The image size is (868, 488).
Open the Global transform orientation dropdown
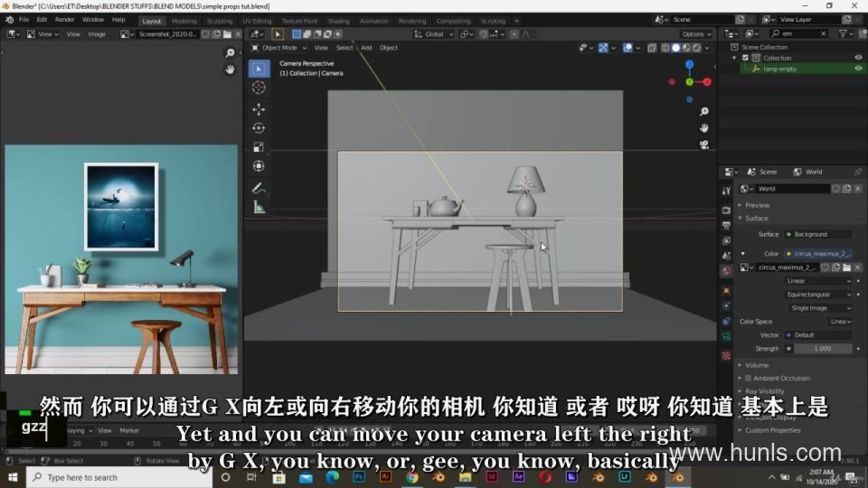434,34
